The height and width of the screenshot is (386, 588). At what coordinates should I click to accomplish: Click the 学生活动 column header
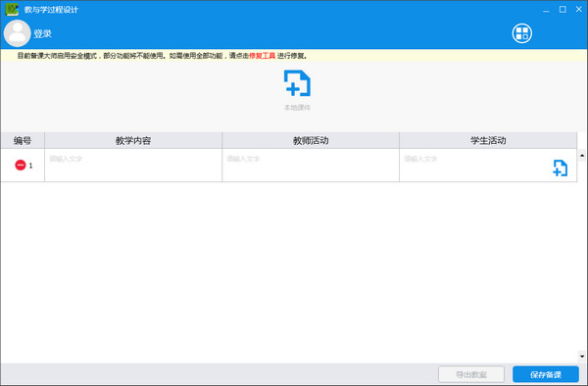pos(488,140)
